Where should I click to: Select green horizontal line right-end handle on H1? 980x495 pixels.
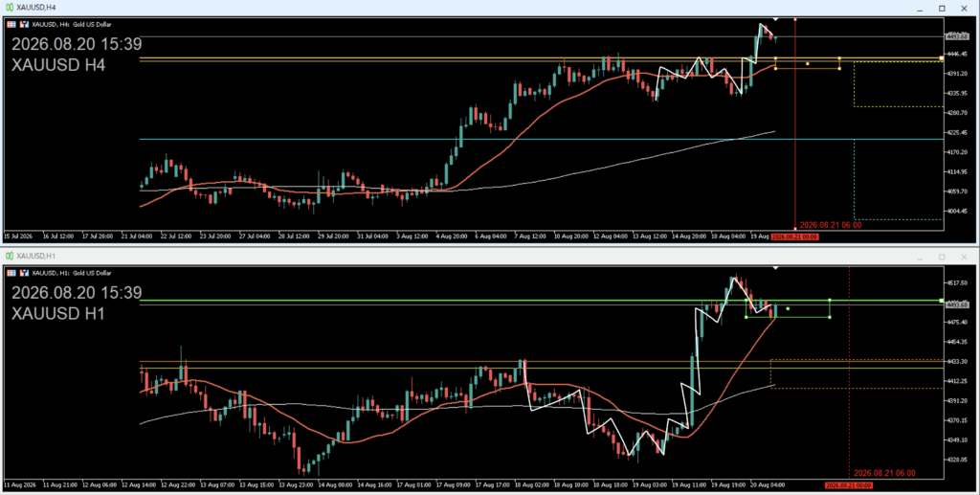coord(942,301)
